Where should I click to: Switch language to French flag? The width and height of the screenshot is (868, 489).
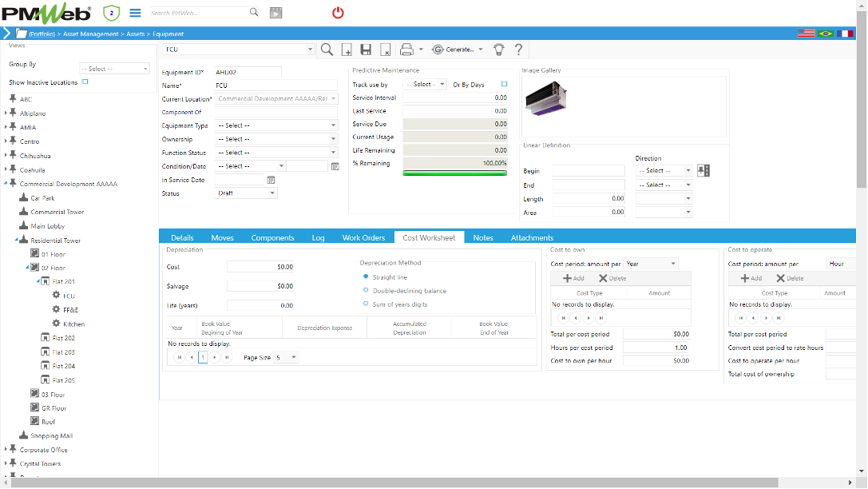[845, 34]
